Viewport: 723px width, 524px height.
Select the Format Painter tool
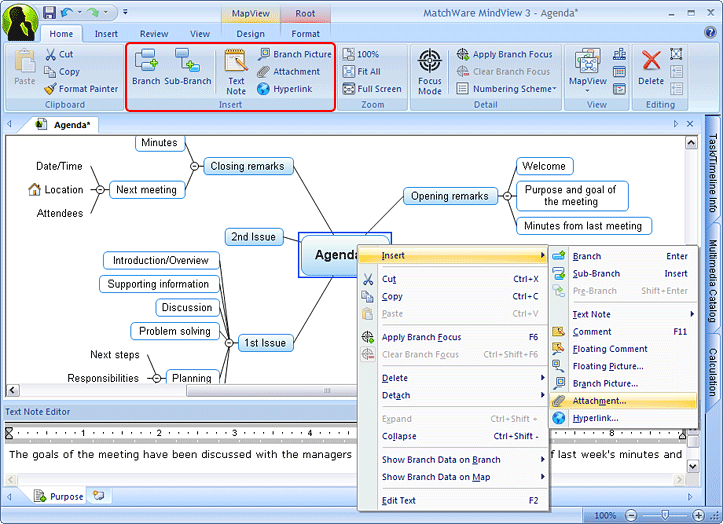pos(81,89)
